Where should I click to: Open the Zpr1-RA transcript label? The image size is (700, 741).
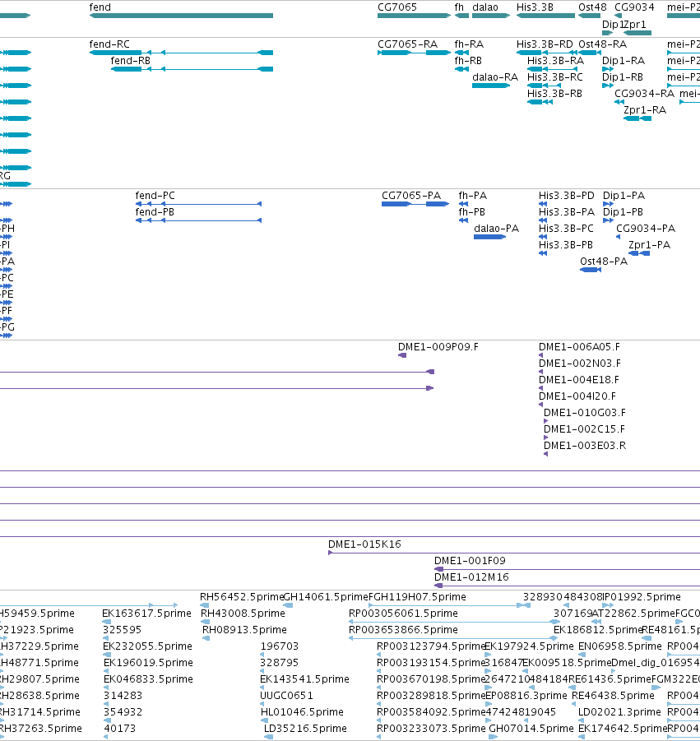point(645,110)
